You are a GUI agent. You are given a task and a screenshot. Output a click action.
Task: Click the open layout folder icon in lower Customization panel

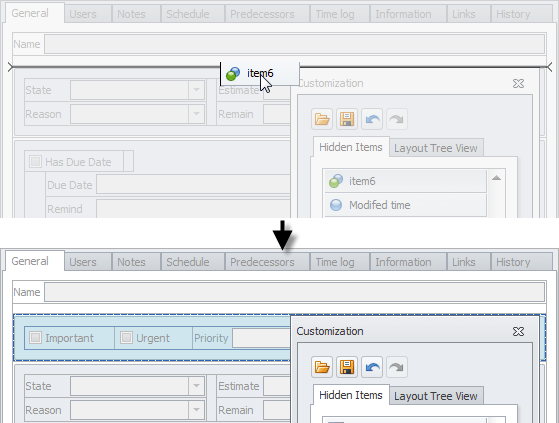tap(322, 367)
